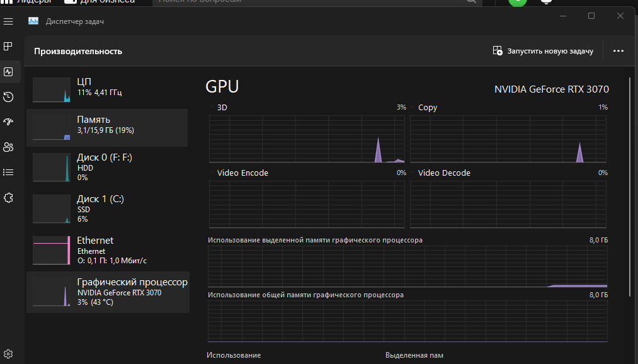Click the 3% (43 °C) GPU value

(95, 302)
